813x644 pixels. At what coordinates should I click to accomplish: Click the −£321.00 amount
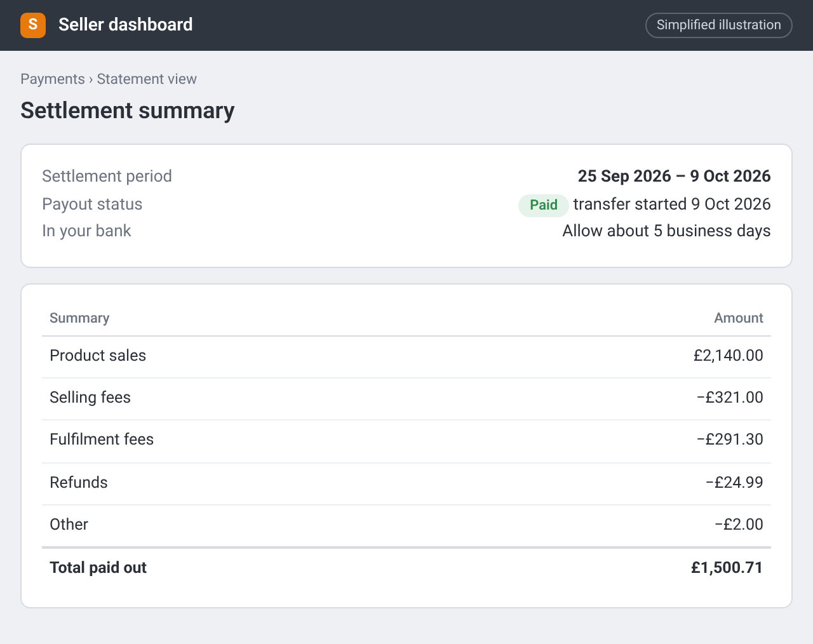pyautogui.click(x=730, y=397)
